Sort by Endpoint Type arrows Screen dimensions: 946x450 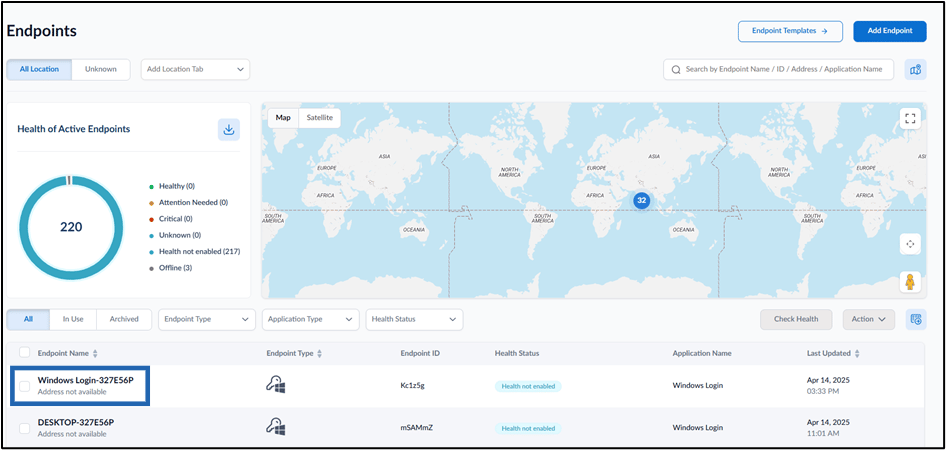click(x=319, y=353)
